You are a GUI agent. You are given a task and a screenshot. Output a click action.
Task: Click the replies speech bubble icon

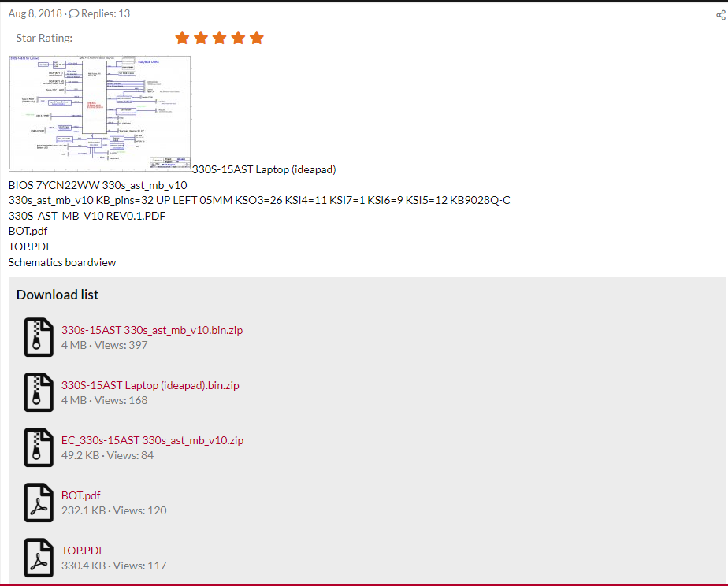coord(73,14)
